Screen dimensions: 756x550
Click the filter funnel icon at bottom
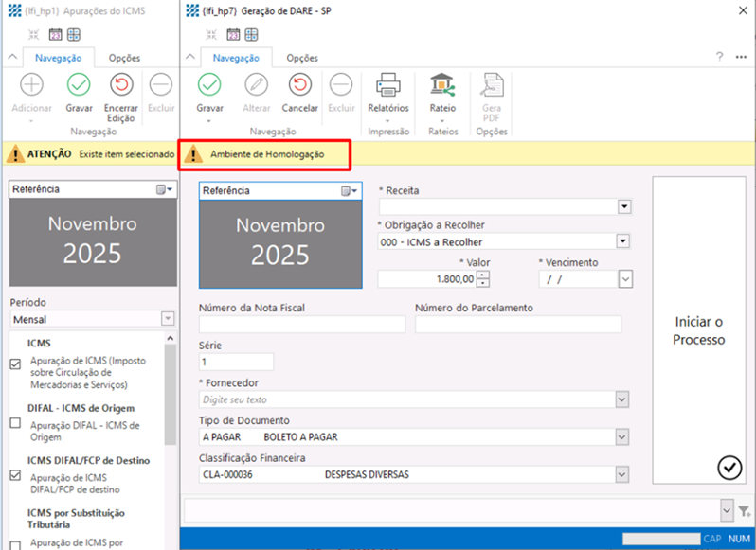tap(743, 511)
